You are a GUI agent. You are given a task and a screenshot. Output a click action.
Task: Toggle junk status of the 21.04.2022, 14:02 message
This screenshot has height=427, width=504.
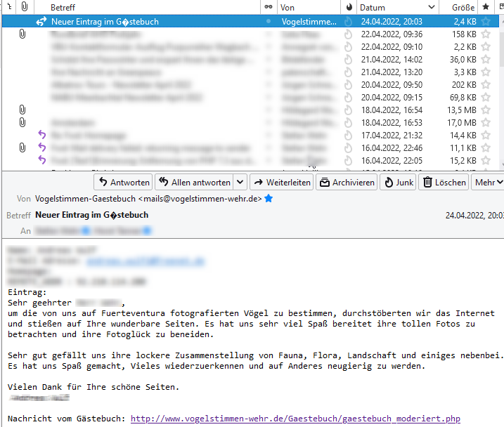(x=348, y=60)
